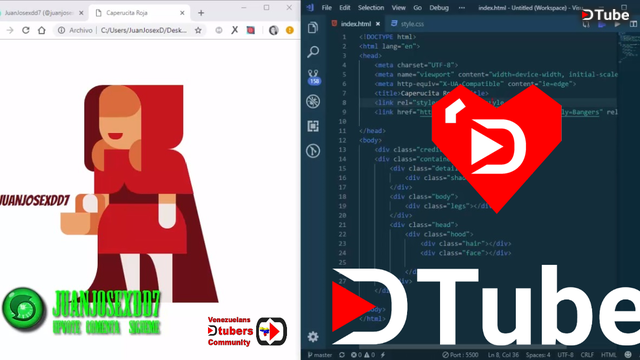
Task: Open the Debug view in VS Code
Action: pyautogui.click(x=313, y=101)
